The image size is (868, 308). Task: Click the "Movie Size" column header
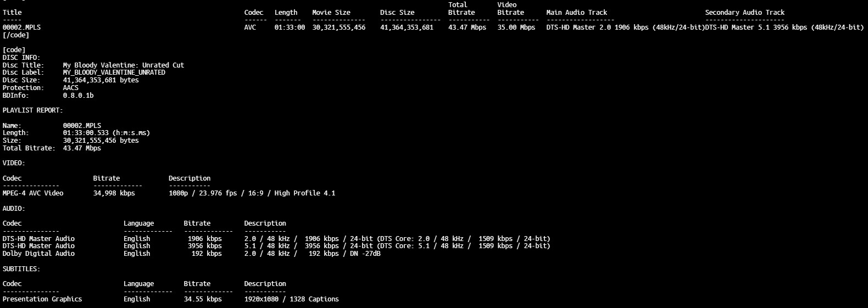[x=331, y=12]
